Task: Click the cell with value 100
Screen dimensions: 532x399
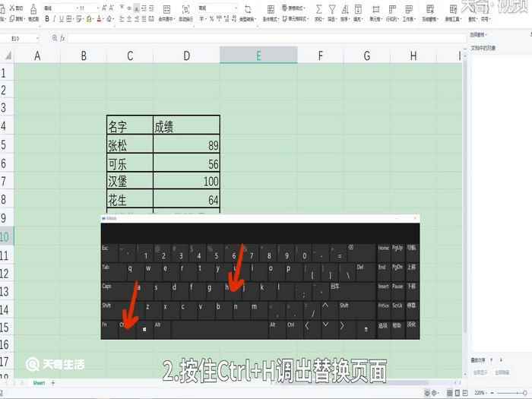Action: 187,181
